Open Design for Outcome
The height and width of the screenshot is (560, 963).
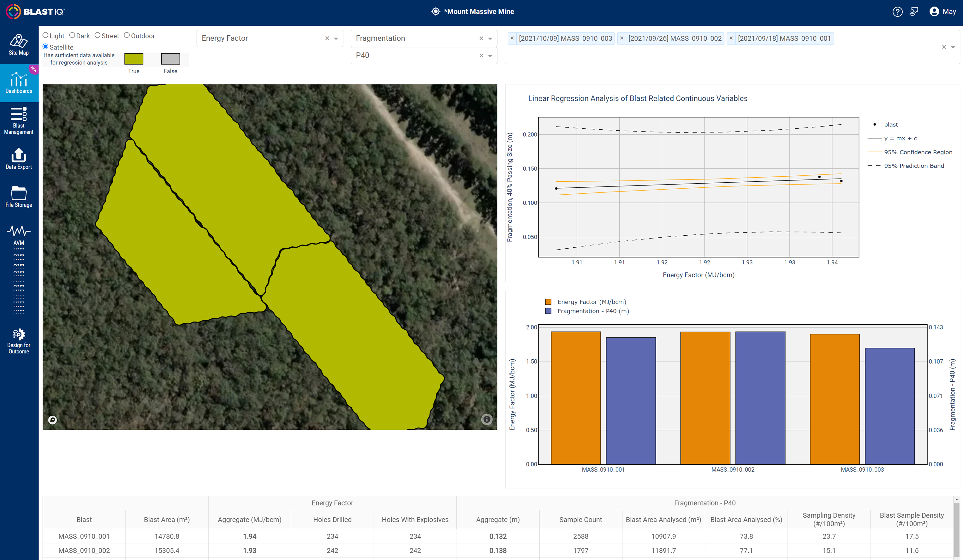(x=18, y=339)
